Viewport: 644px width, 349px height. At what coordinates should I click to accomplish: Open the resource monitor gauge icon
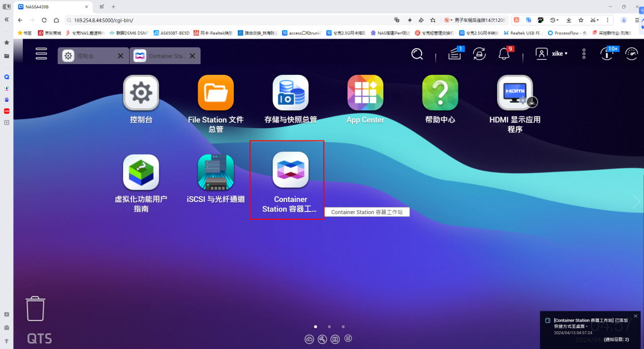coord(631,53)
